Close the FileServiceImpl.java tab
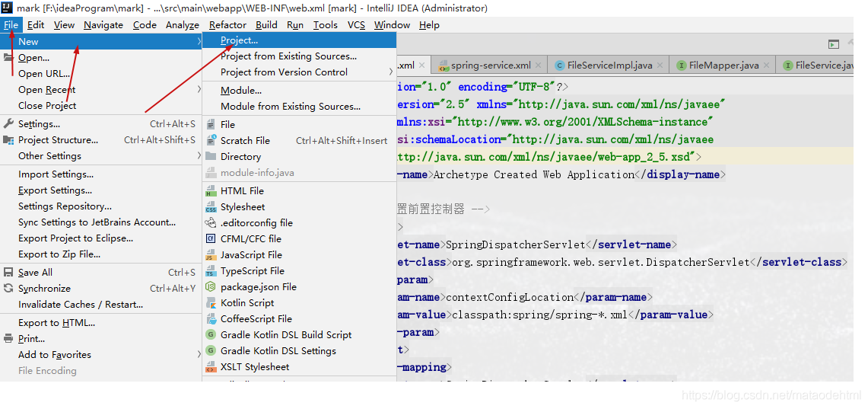The height and width of the screenshot is (409, 868). point(660,66)
